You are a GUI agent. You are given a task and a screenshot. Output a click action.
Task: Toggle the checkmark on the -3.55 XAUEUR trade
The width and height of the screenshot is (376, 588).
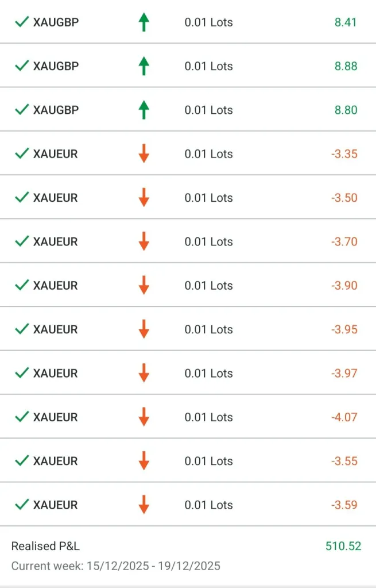coord(22,460)
